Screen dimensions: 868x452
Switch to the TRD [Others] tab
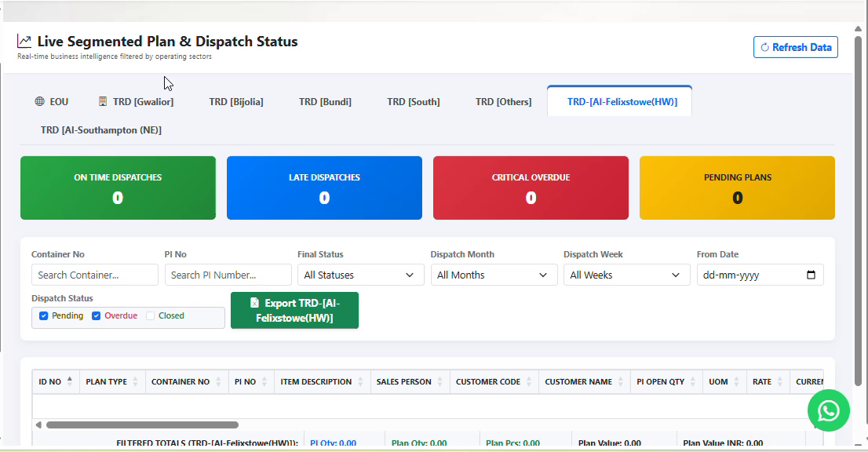[x=503, y=102]
